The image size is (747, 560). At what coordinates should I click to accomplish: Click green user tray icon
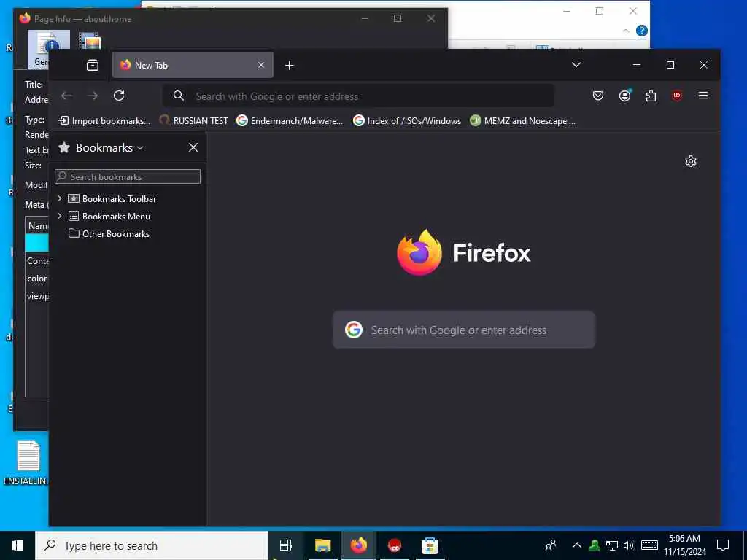(594, 545)
